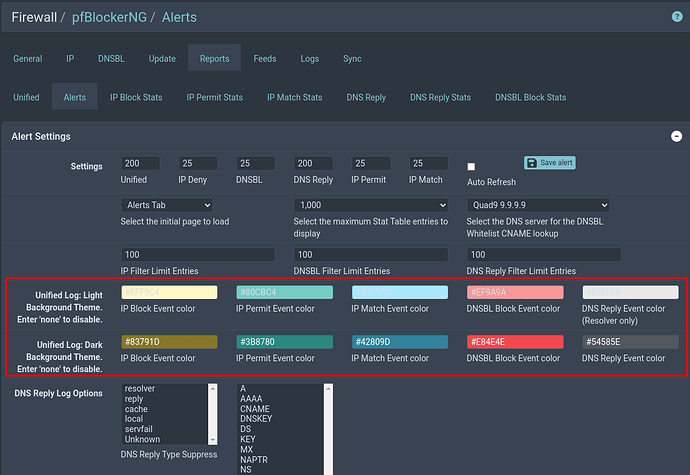The width and height of the screenshot is (690, 475).
Task: Click the DNS Reply entries field
Action: (x=313, y=163)
